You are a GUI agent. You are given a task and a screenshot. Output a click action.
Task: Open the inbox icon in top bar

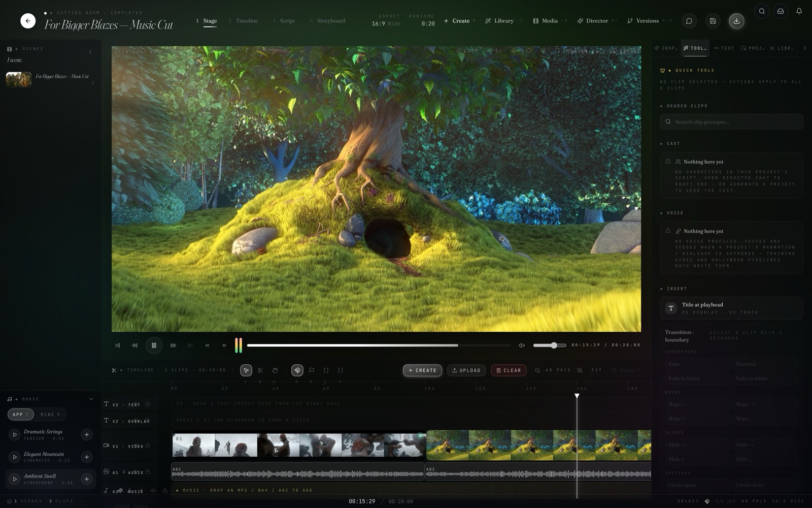click(x=781, y=11)
